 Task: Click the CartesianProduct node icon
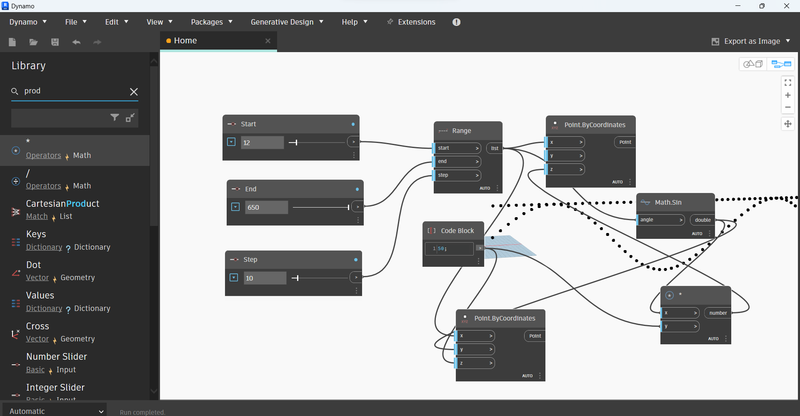[x=16, y=211]
